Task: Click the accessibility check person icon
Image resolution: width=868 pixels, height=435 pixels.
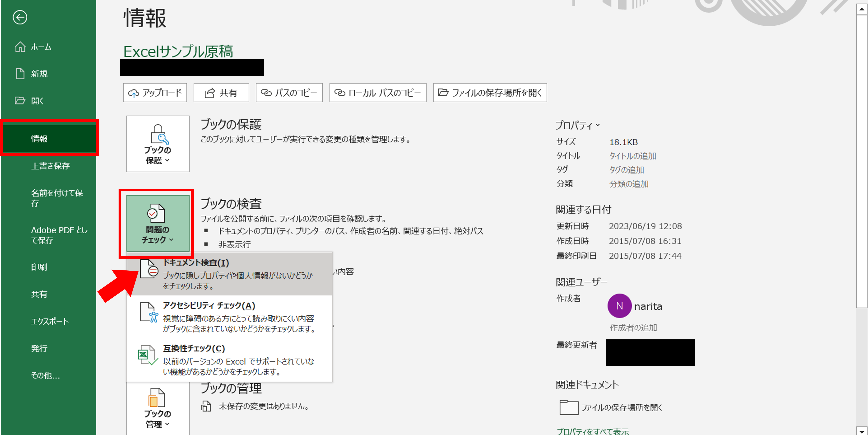Action: pyautogui.click(x=149, y=312)
